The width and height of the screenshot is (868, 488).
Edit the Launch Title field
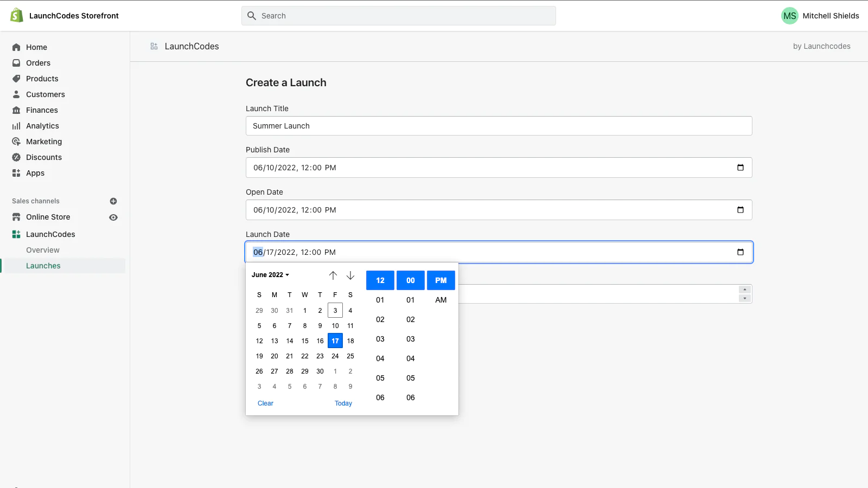coord(499,126)
